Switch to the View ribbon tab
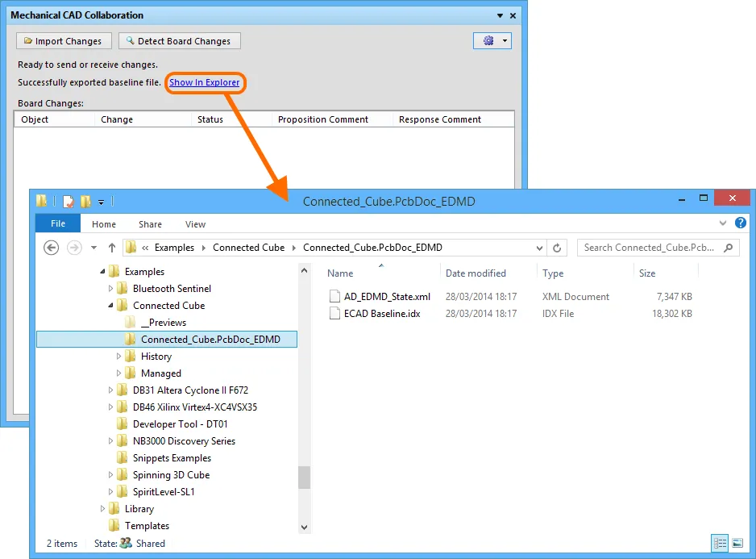Screen dimensions: 756x559 [194, 223]
